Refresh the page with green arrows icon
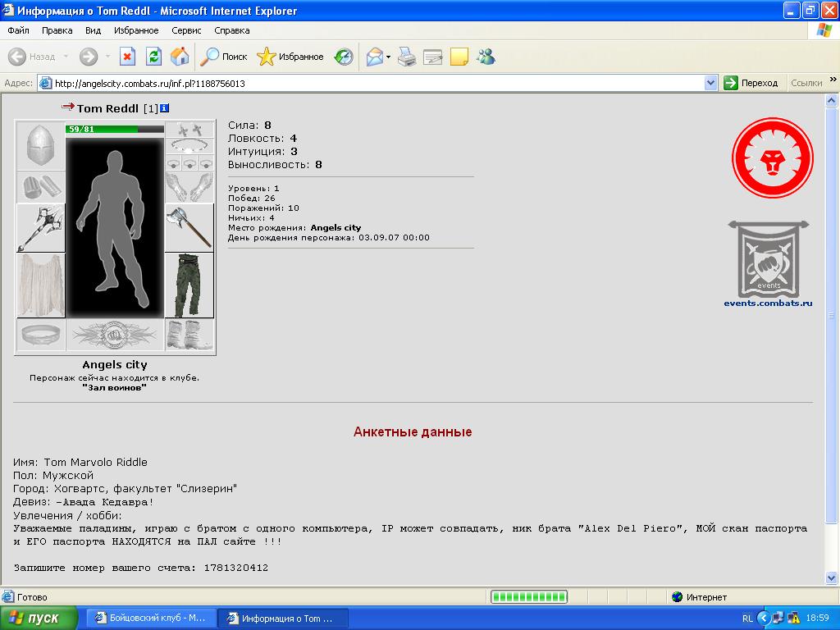 153,57
